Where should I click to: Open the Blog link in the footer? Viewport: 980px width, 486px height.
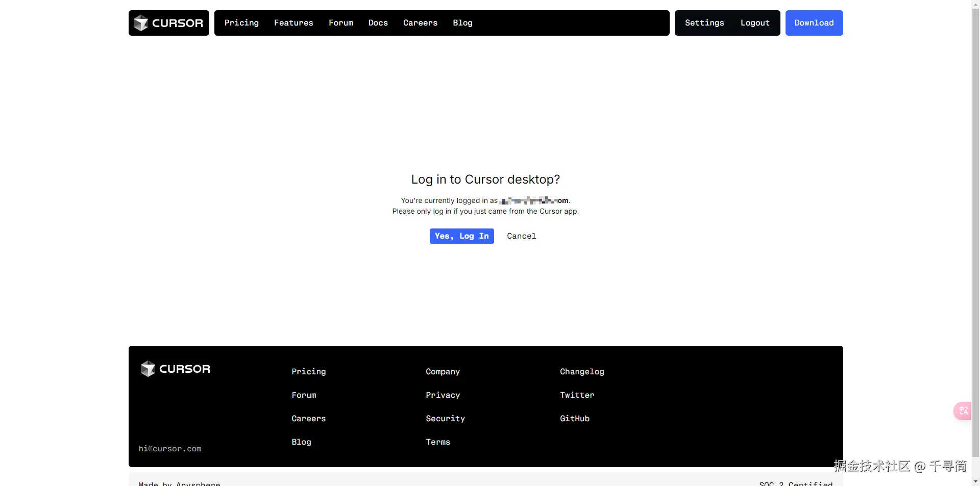[301, 442]
